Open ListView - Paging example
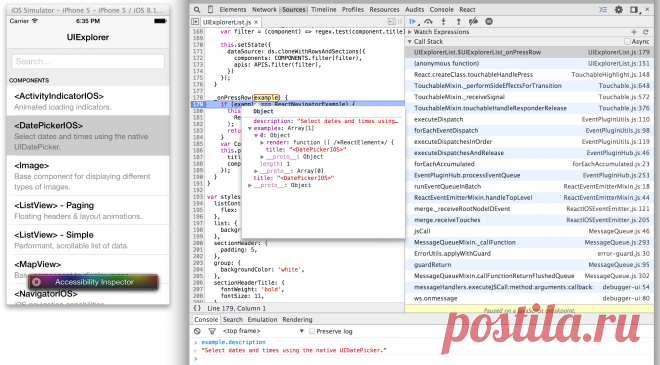The width and height of the screenshot is (660, 365). 88,210
